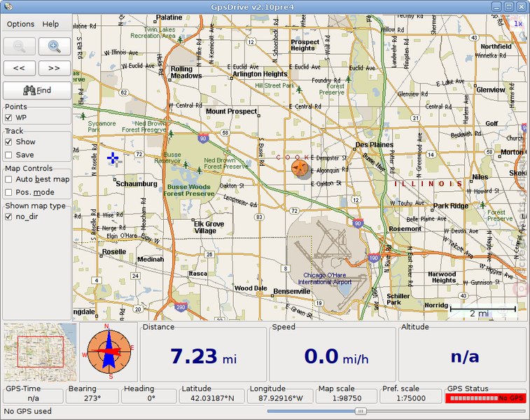Click the 2 mi scale bar
The image size is (530, 420).
pos(482,311)
